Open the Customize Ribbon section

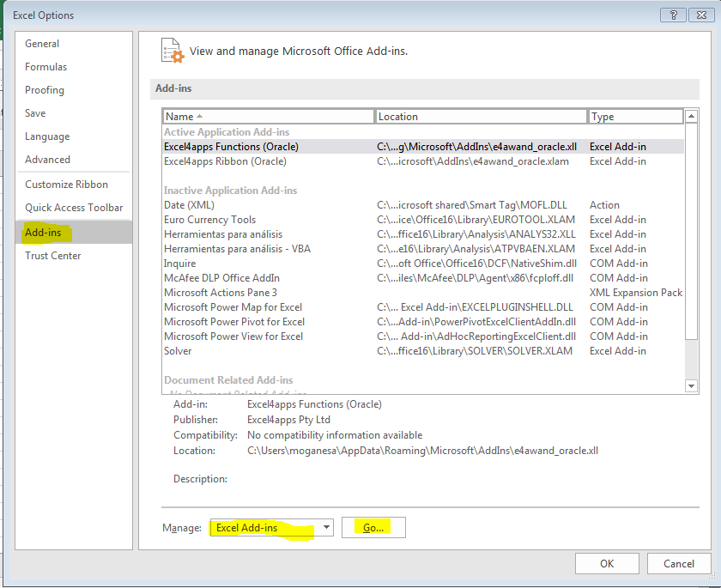(71, 184)
